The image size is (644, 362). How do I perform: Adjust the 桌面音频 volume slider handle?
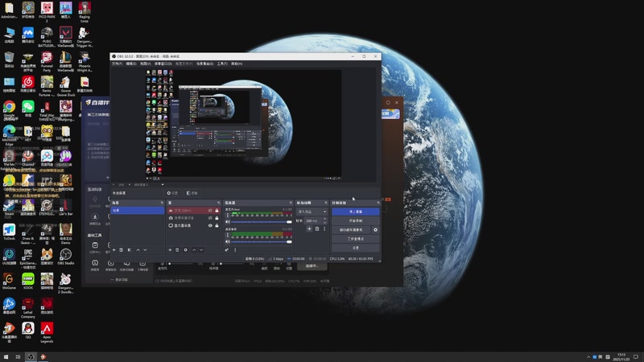[x=289, y=242]
